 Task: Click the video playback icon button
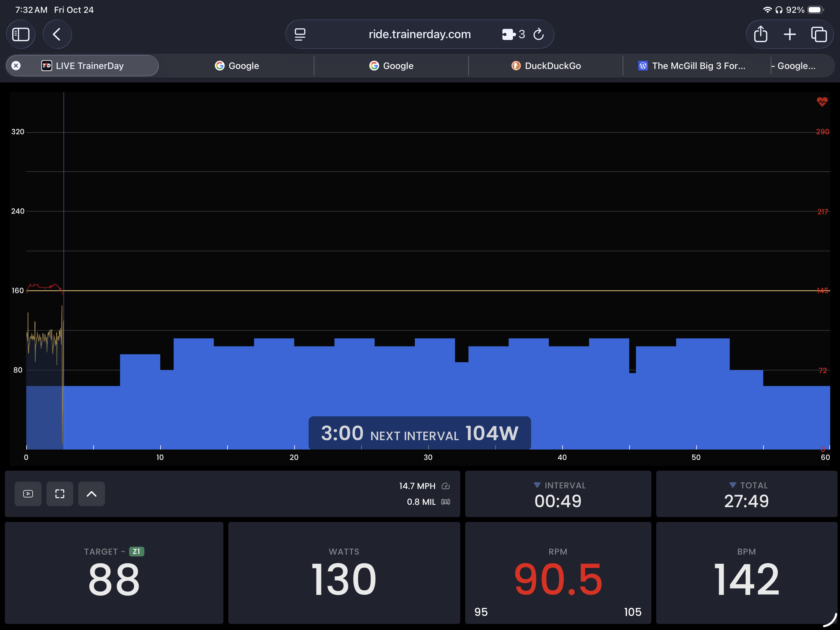point(28,494)
